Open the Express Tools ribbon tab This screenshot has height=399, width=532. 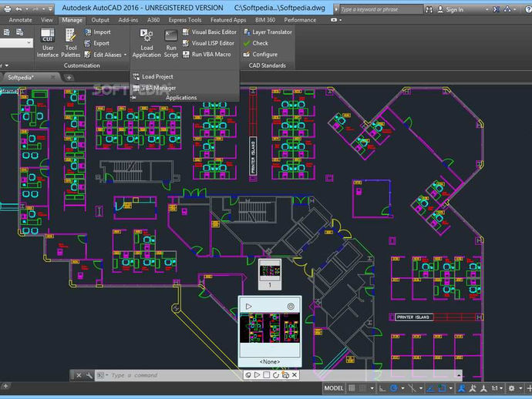point(185,20)
